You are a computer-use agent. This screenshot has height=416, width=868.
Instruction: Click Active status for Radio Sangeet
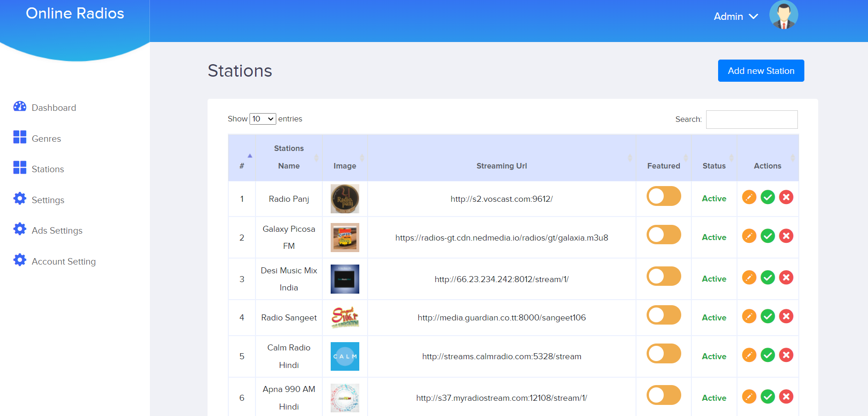[714, 318]
